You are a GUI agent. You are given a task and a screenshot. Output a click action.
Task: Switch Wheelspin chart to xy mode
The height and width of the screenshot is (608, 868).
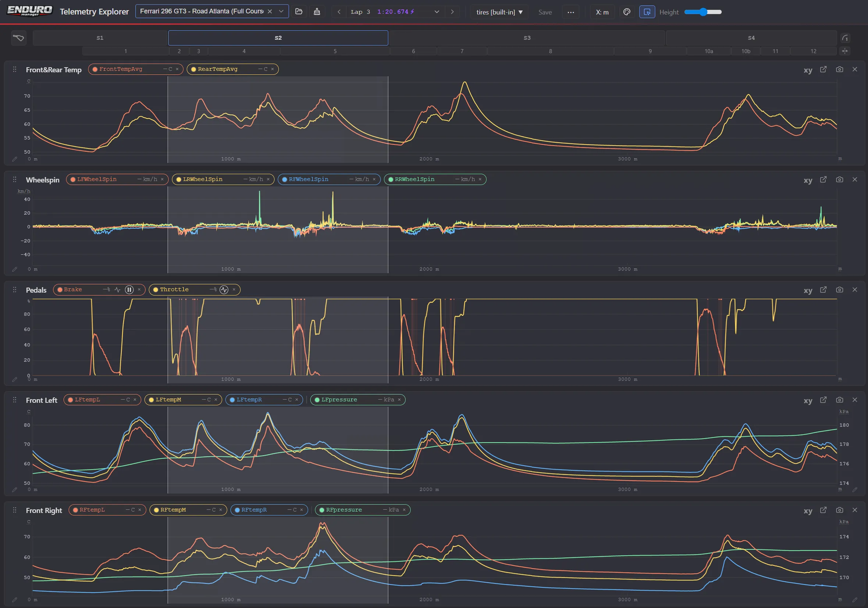808,180
